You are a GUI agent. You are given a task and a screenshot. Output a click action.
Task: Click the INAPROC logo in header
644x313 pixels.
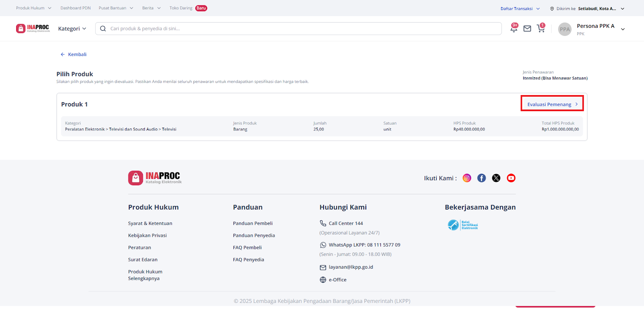tap(33, 28)
